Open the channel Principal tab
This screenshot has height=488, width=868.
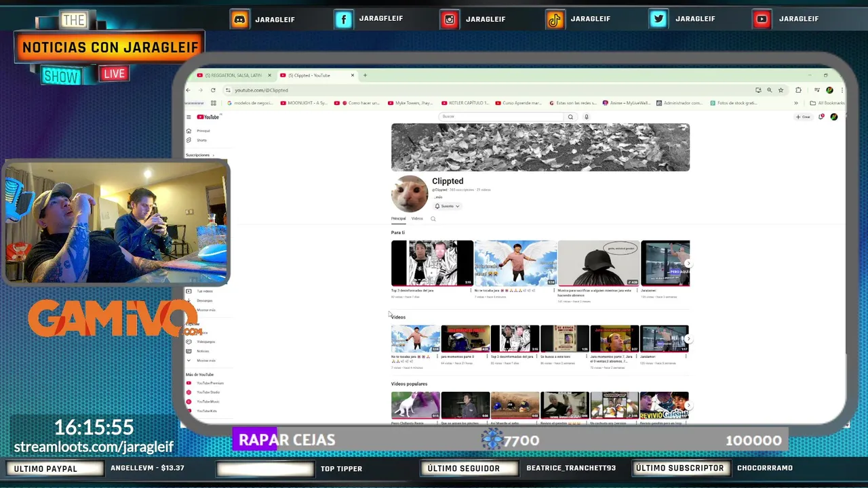click(398, 219)
